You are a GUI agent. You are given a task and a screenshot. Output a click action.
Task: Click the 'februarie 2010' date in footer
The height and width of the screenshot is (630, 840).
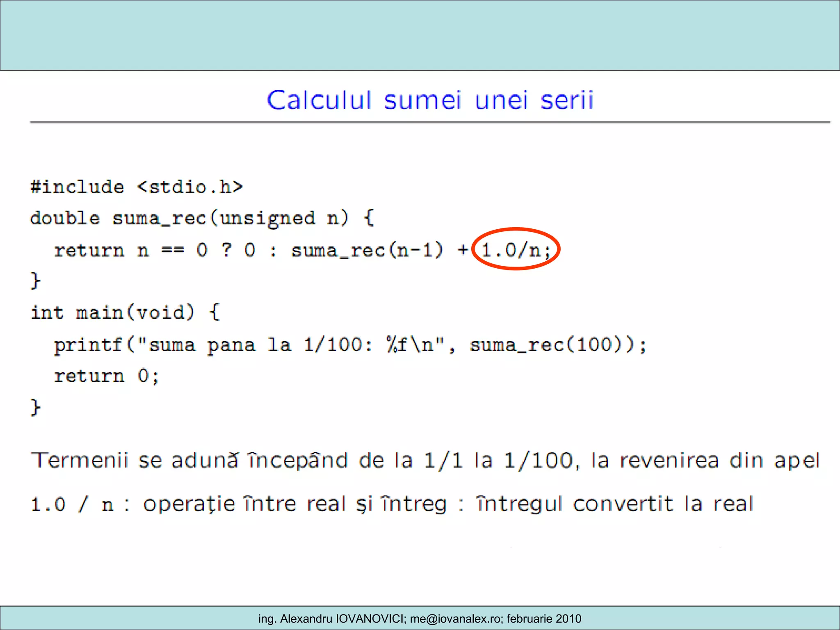544,619
